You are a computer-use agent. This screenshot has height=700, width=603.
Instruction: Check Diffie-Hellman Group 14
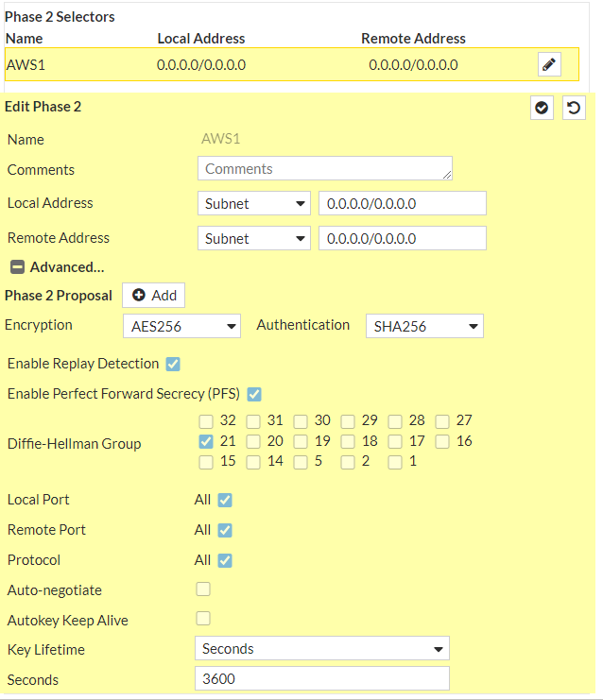[x=253, y=462]
